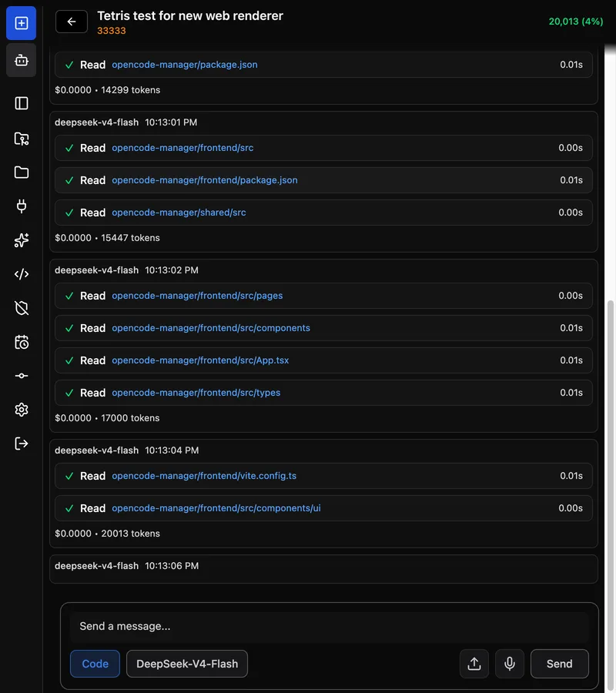Screen dimensions: 616x693
Task: Click the logout exit icon
Action: pos(22,444)
